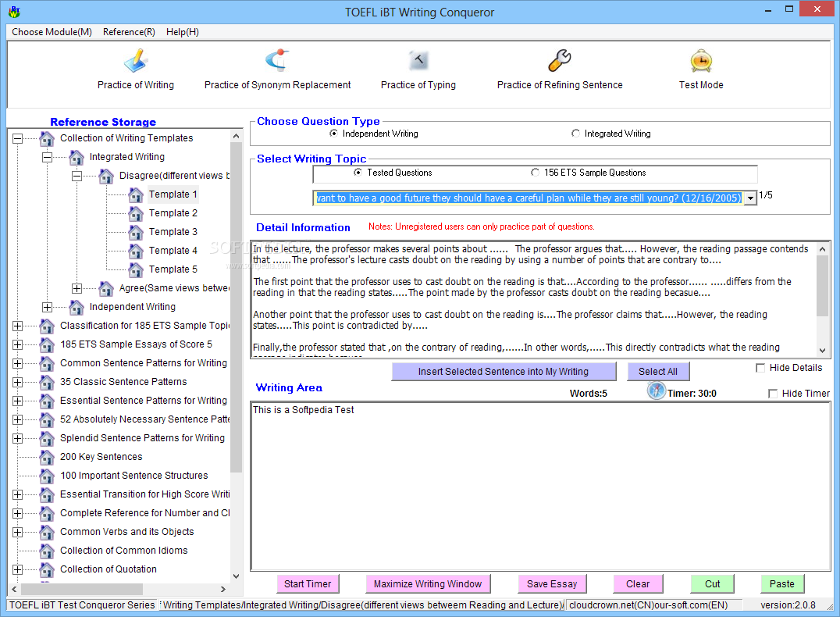Image resolution: width=840 pixels, height=617 pixels.
Task: Select the 52 Absolutely Necessary Sentence Patterns item
Action: pos(144,419)
